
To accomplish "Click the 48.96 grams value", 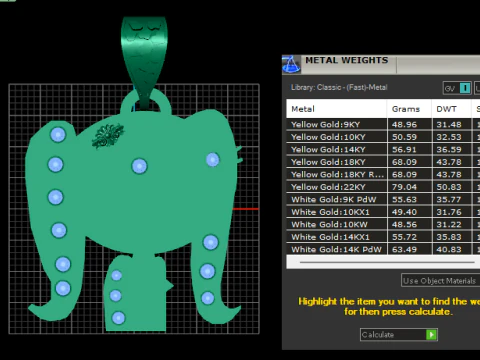I will point(404,125).
